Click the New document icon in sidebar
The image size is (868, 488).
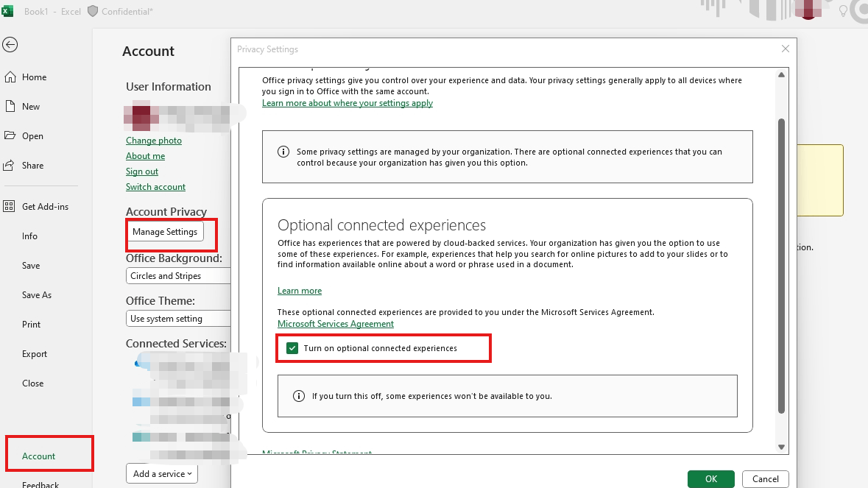pyautogui.click(x=10, y=106)
